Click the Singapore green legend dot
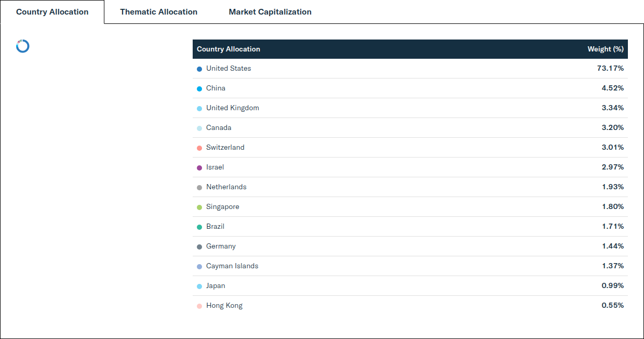Image resolution: width=644 pixels, height=339 pixels. [199, 207]
